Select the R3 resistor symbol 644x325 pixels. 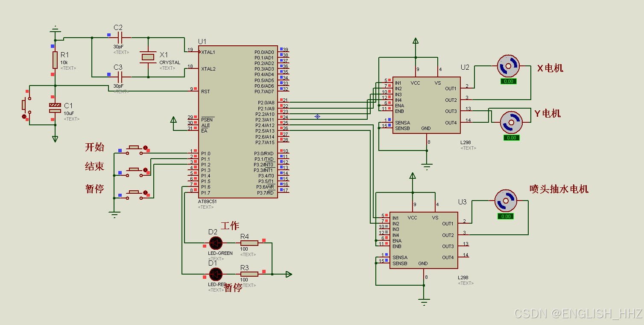249,274
